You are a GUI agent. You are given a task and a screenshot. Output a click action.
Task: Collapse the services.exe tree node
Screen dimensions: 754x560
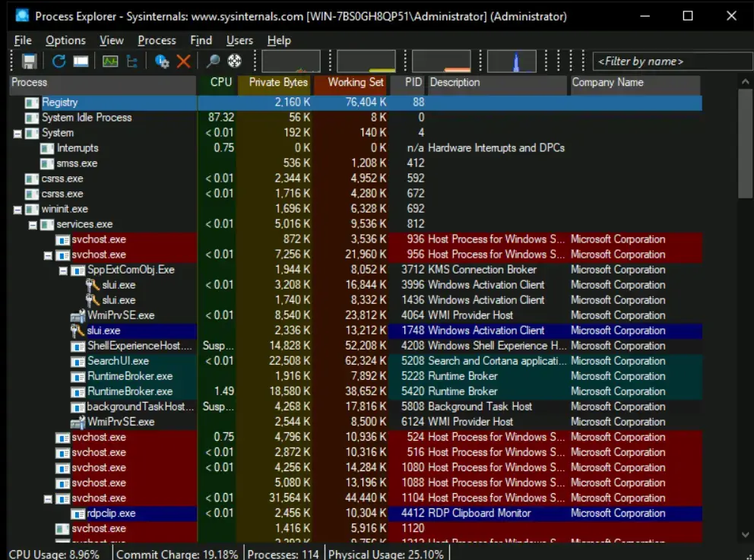[x=33, y=225]
